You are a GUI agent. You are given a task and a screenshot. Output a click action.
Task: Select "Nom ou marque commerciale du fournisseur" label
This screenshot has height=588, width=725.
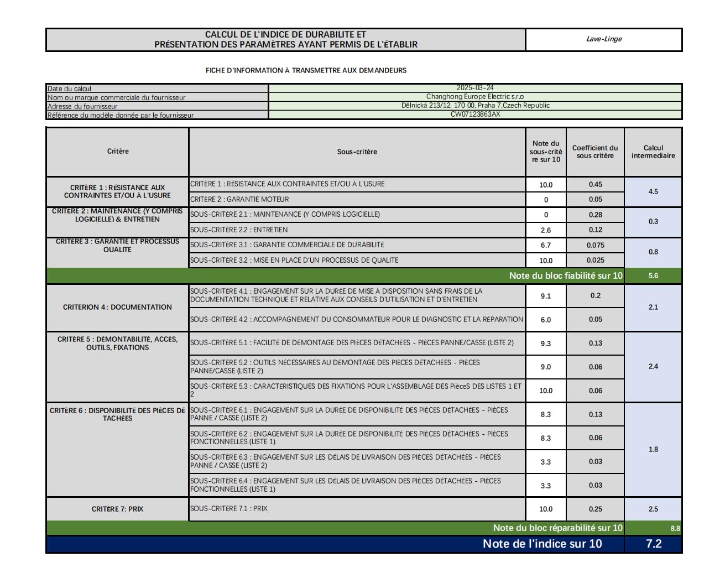point(116,97)
